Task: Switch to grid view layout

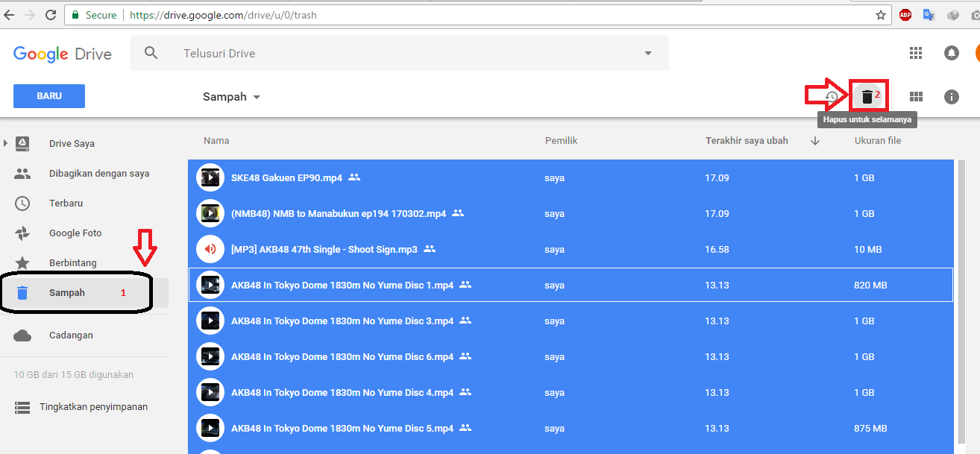Action: pyautogui.click(x=916, y=97)
